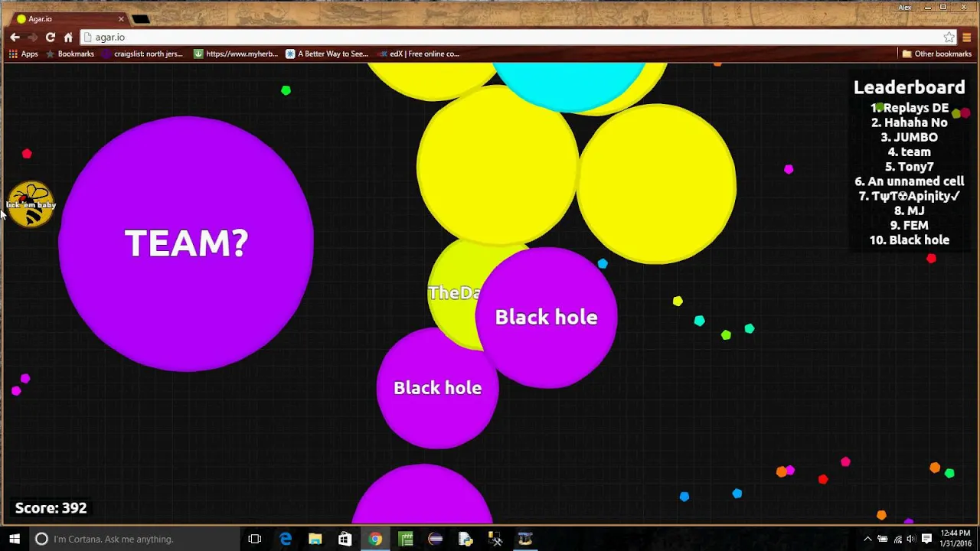Open craigslist north jersey bookmark

tap(142, 54)
